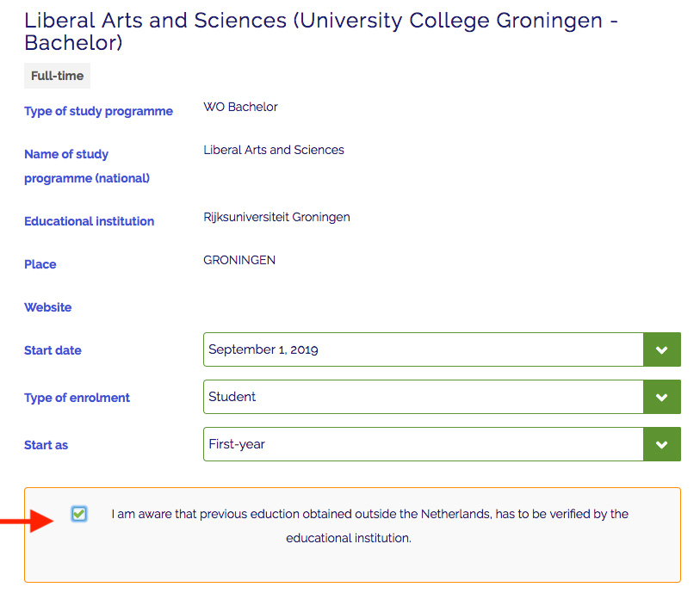This screenshot has width=700, height=612.
Task: Click the uppercase 'GRONINGEN' place value
Action: (239, 260)
